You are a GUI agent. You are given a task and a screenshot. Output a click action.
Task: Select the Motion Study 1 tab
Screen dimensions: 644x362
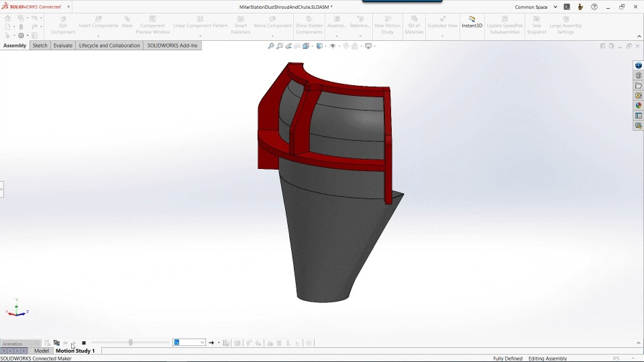(75, 351)
